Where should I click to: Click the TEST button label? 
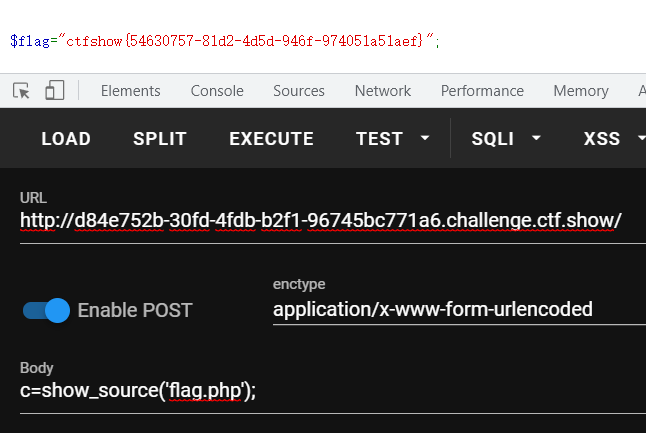379,139
